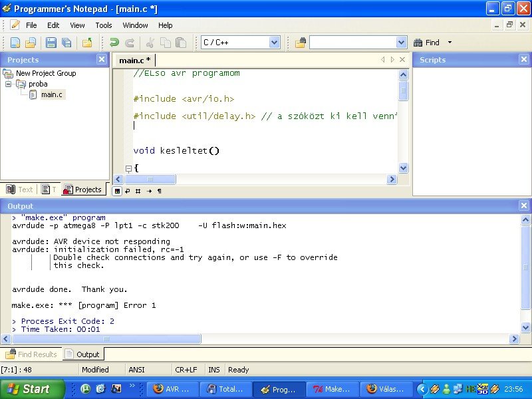
Task: Open the search text combo box dropdown arrow
Action: coord(401,43)
